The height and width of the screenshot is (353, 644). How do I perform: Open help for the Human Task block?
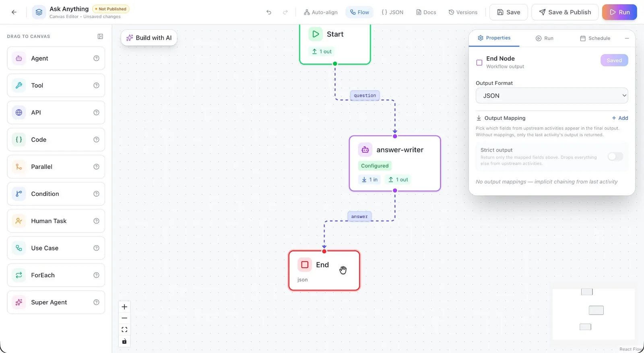(96, 221)
